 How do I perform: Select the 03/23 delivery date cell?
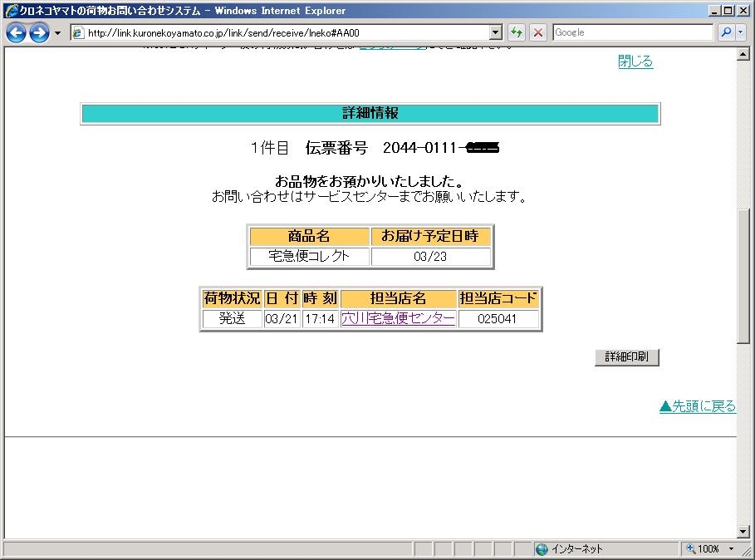tap(430, 256)
